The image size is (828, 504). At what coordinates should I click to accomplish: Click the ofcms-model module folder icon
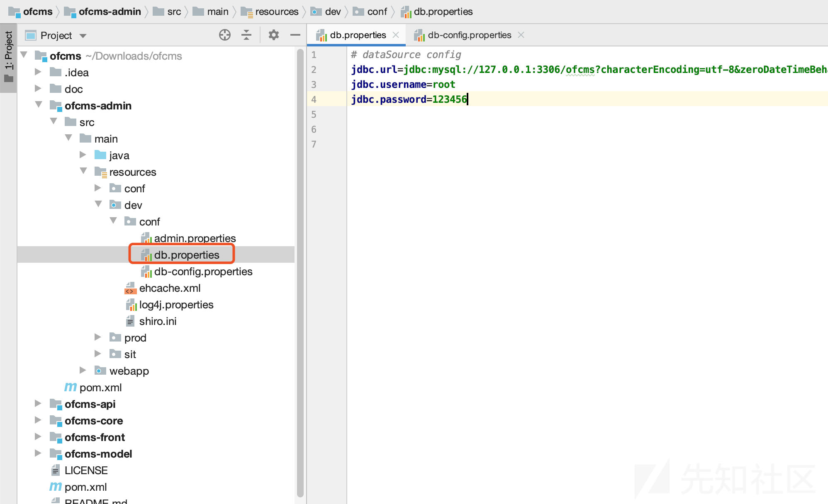pyautogui.click(x=56, y=454)
